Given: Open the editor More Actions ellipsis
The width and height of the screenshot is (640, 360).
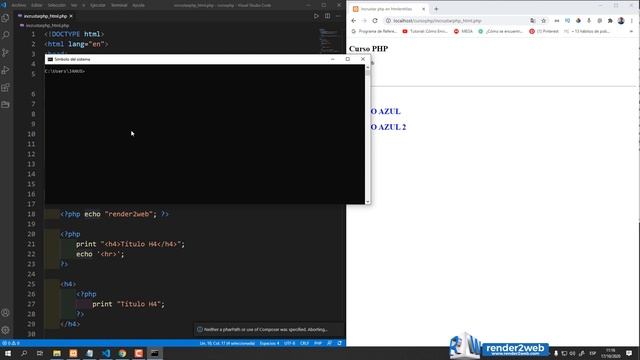Looking at the screenshot, I should click(x=338, y=16).
